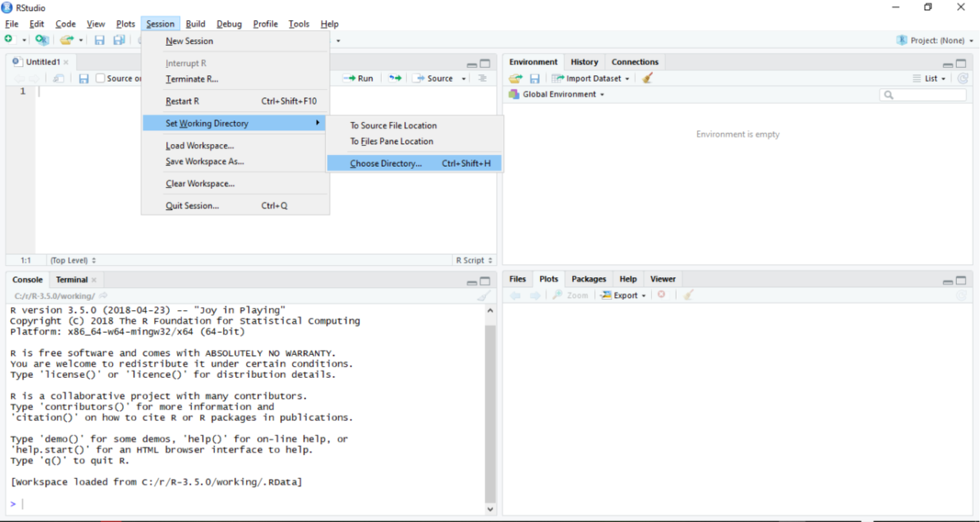
Task: Save the Untitled1 script with editor disk icon
Action: 83,79
